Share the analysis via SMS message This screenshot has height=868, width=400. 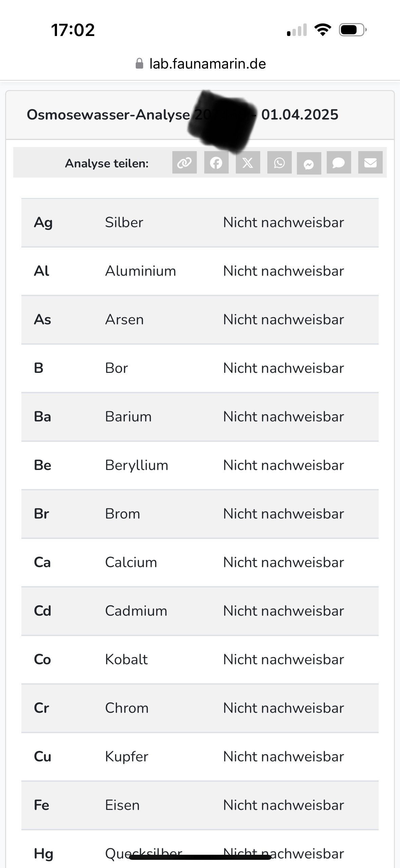339,163
